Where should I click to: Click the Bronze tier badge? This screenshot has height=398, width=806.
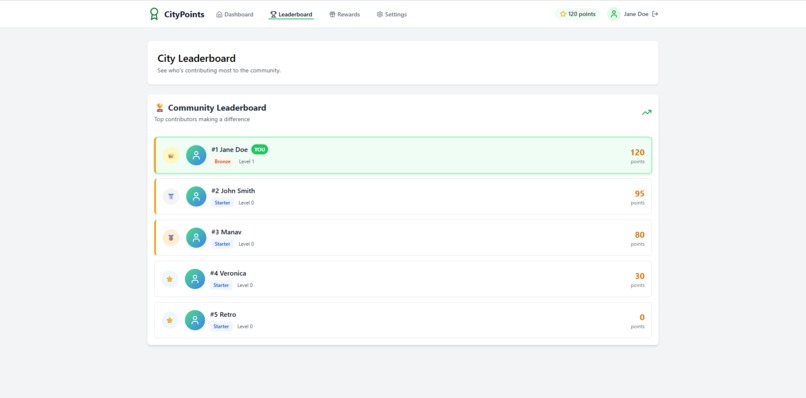(223, 161)
